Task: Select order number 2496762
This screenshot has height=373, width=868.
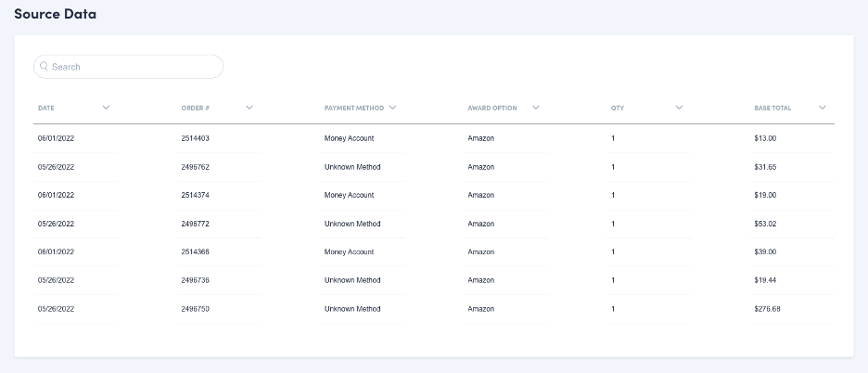Action: tap(195, 167)
